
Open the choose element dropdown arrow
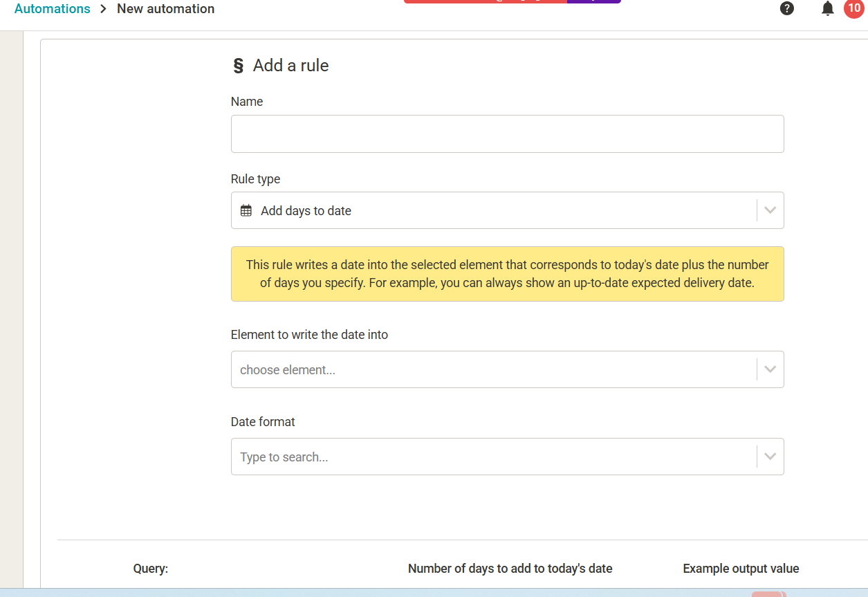(x=770, y=369)
